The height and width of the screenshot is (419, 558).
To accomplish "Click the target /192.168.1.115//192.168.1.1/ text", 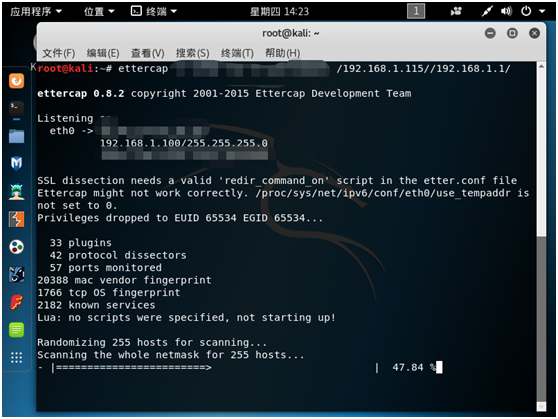I will [423, 68].
